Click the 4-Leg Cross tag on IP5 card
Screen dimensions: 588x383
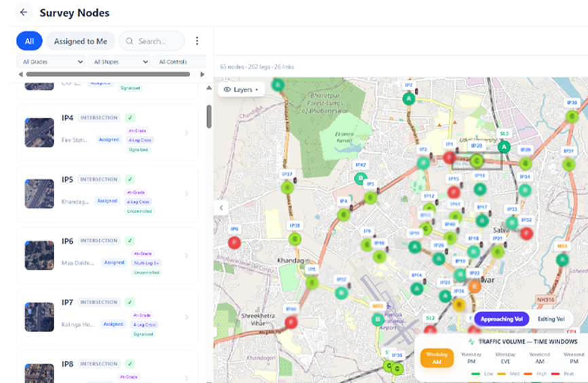[138, 202]
